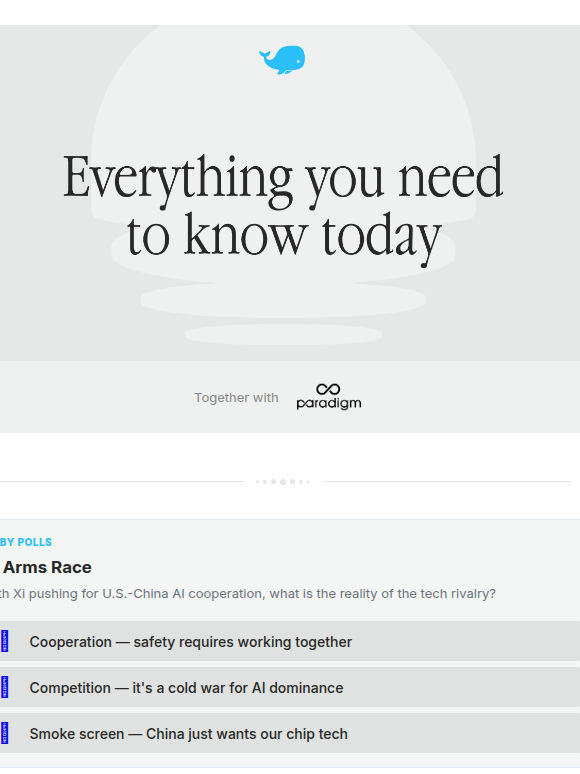Image resolution: width=580 pixels, height=774 pixels.
Task: Click the blue whale logo
Action: [x=282, y=60]
